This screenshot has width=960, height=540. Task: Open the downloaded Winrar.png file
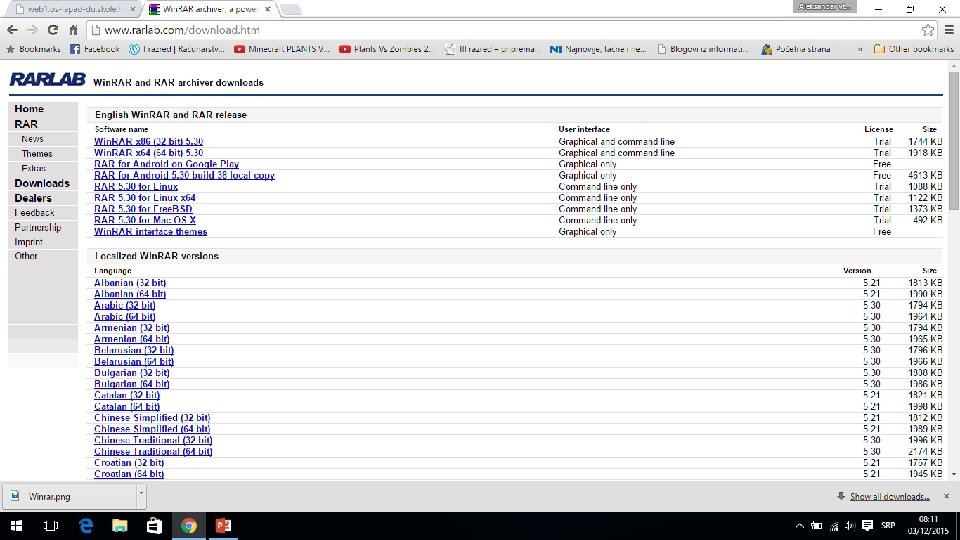point(70,497)
